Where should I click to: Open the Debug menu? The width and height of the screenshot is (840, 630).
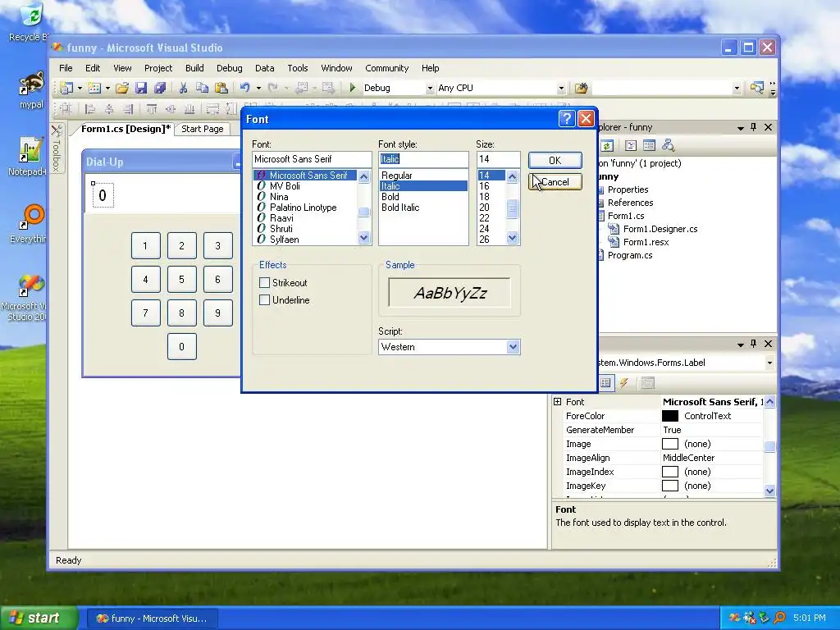click(x=230, y=68)
